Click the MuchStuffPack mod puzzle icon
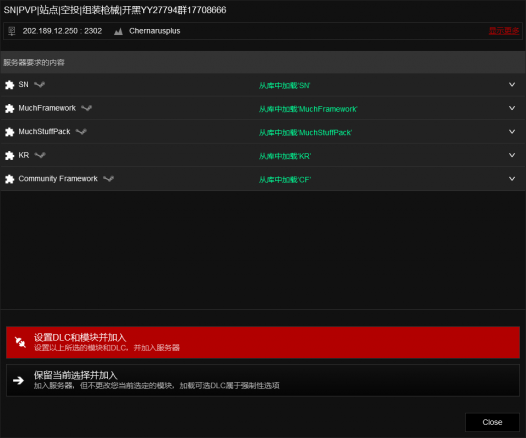Viewport: 526px width, 438px height. coord(9,132)
